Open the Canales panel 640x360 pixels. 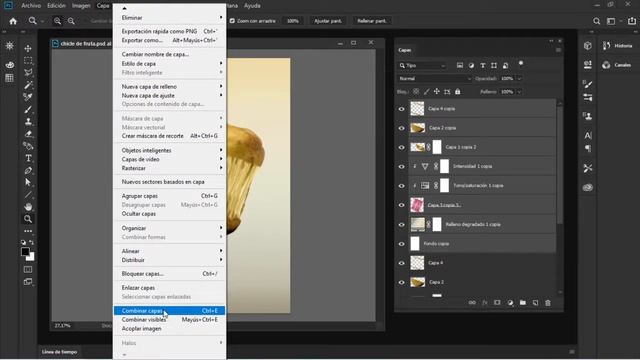pos(618,65)
